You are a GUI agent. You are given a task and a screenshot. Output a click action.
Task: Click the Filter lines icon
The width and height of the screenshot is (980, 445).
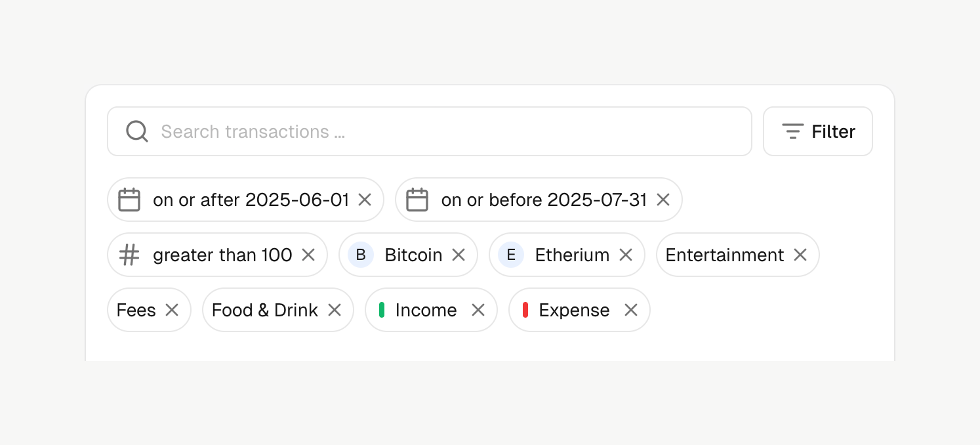coord(793,131)
